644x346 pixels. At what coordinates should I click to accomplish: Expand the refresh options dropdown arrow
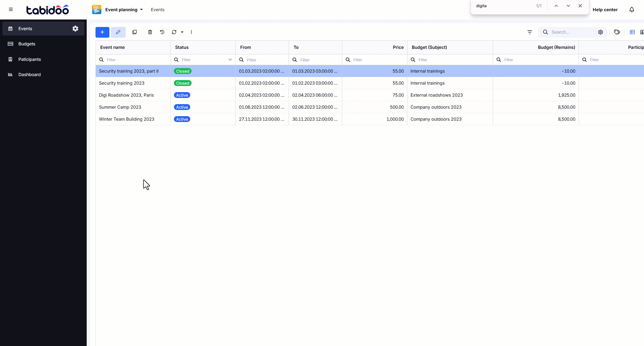(182, 32)
